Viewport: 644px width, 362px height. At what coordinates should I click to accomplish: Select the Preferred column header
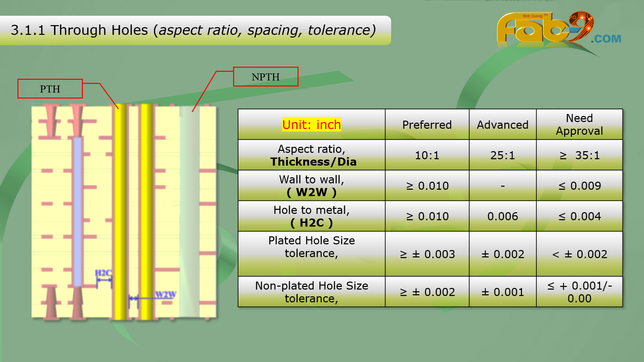[427, 125]
